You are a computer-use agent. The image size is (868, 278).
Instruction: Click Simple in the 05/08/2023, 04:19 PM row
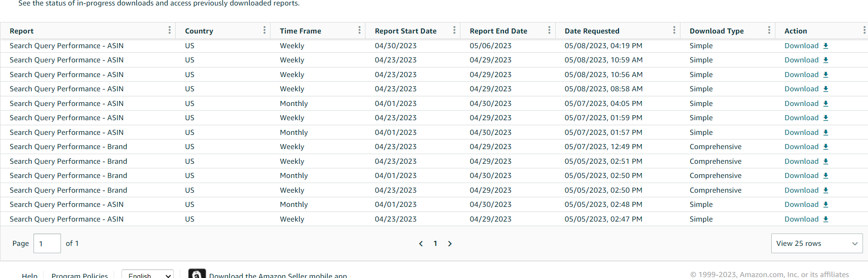[701, 46]
